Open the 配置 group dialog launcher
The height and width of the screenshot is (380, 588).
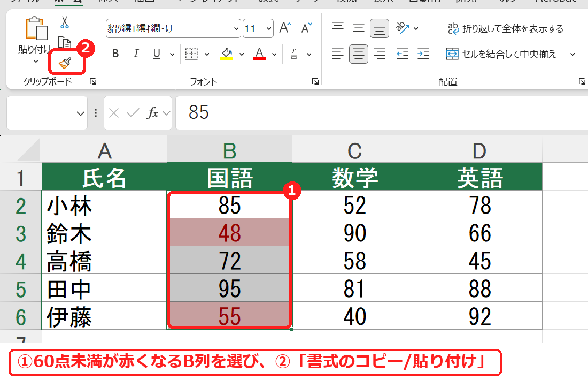click(x=582, y=81)
